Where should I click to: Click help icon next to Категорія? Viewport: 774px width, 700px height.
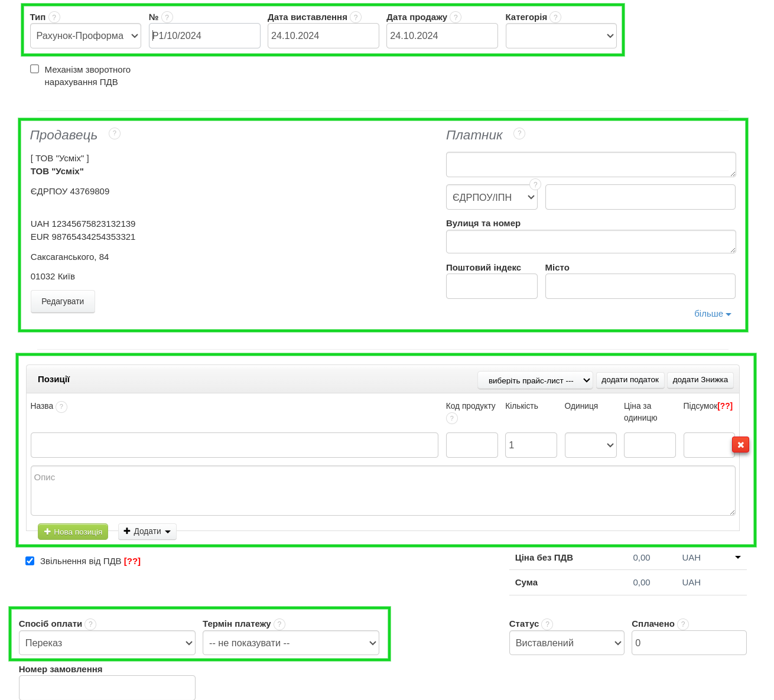click(555, 17)
